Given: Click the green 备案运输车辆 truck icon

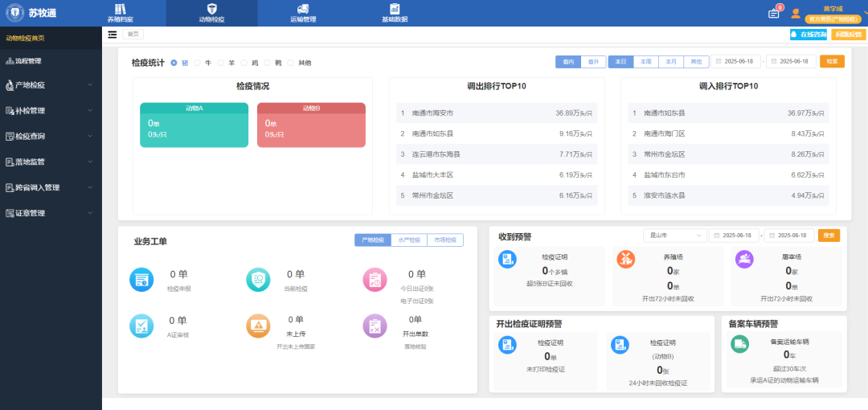Looking at the screenshot, I should tap(739, 344).
